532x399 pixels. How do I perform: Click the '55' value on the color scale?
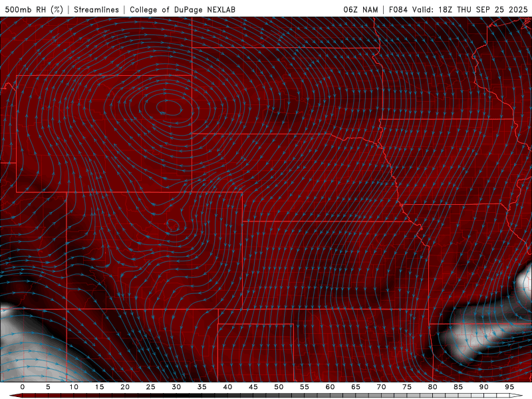click(x=305, y=387)
